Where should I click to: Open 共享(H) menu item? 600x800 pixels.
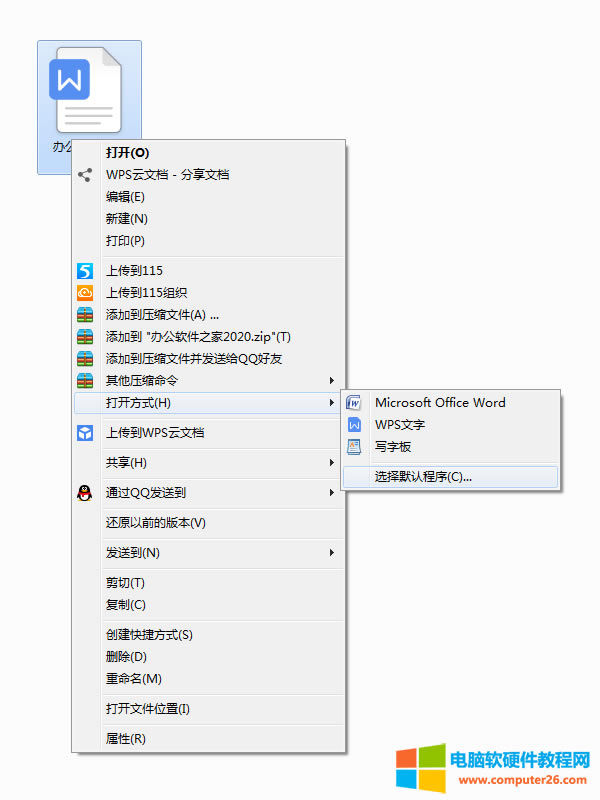pos(209,463)
